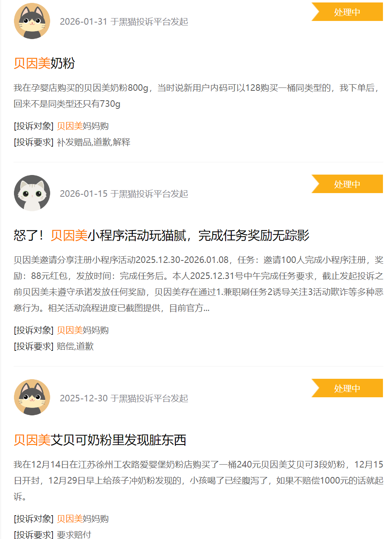Open the summary mentioning 江苏徐州 奶粉店
The width and height of the screenshot is (392, 539).
[x=198, y=480]
